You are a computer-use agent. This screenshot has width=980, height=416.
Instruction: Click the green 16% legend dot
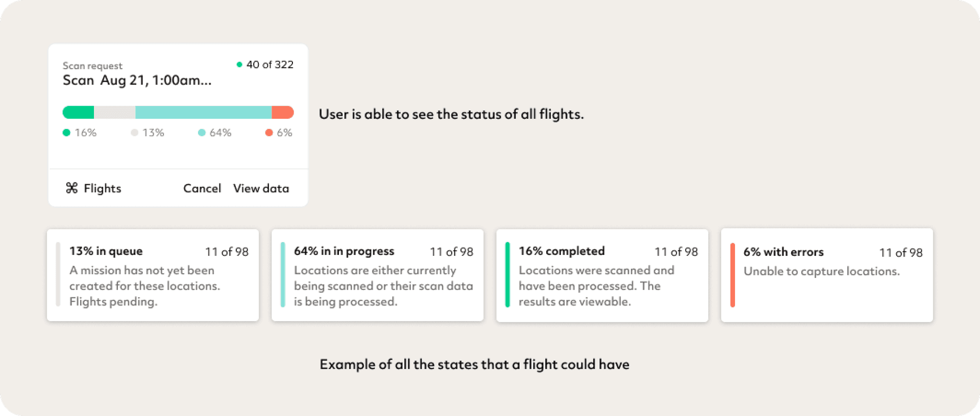point(66,133)
